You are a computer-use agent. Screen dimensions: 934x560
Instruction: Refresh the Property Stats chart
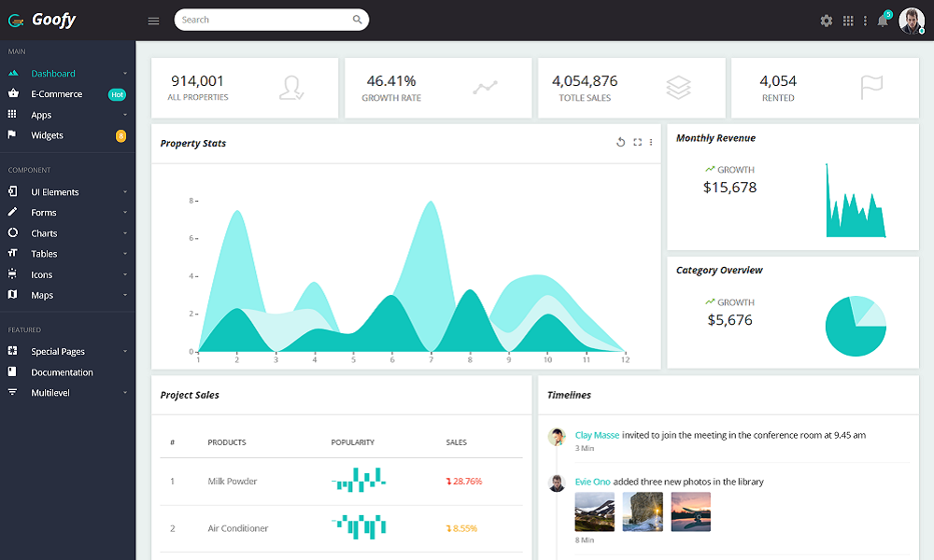pyautogui.click(x=620, y=143)
